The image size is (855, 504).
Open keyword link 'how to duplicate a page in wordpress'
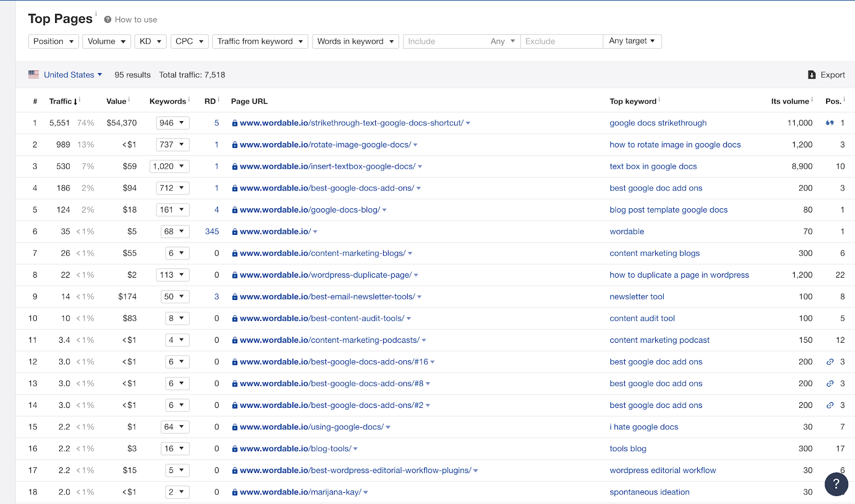pyautogui.click(x=679, y=275)
